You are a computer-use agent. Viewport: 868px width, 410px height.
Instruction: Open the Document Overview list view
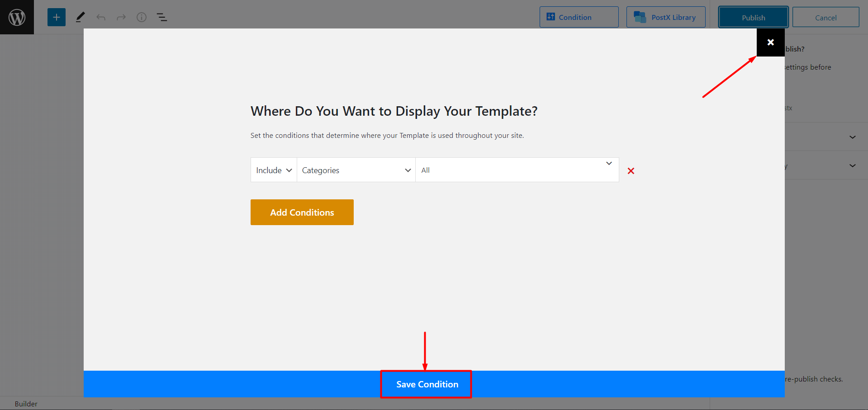coord(161,17)
